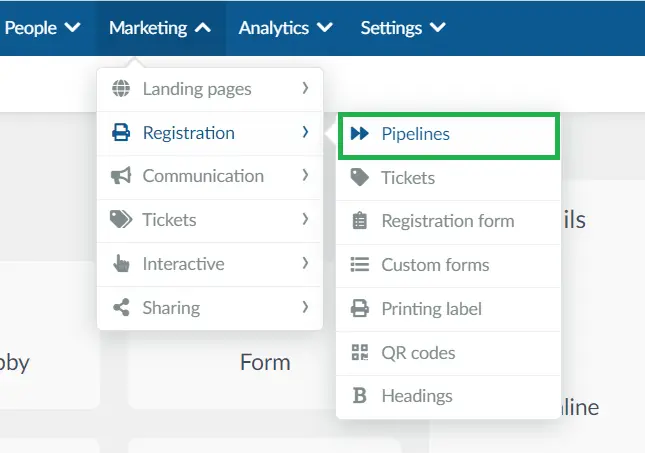
Task: Click the fast-forward Pipelines icon
Action: click(360, 133)
